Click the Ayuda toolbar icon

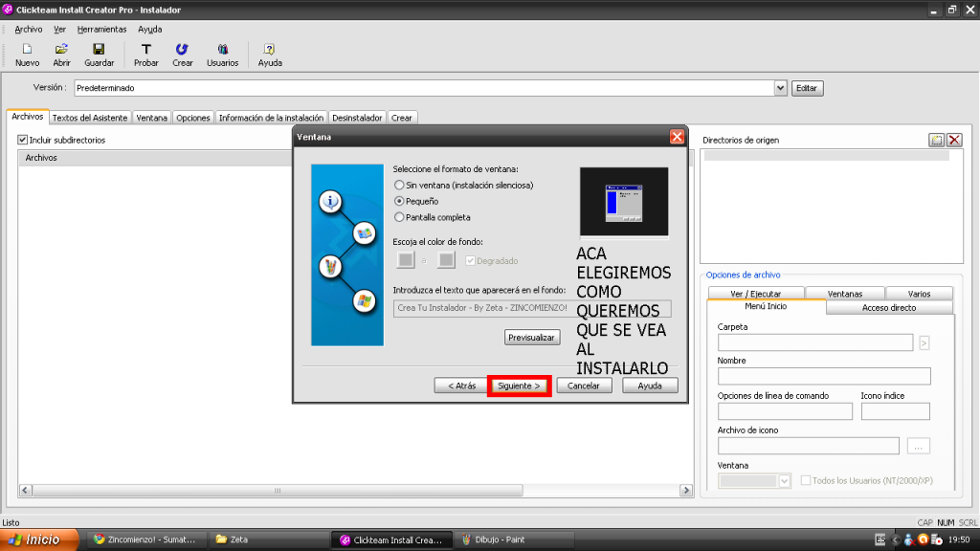pos(269,55)
